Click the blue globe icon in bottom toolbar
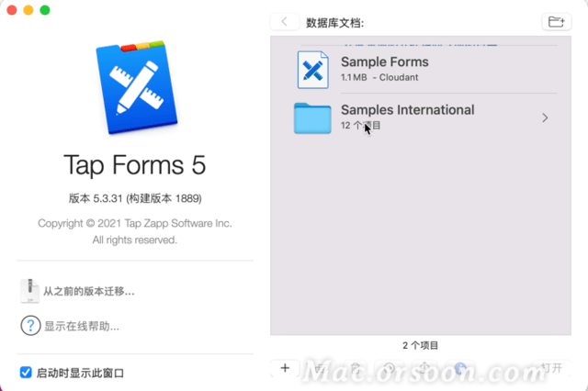This screenshot has height=391, width=588. click(460, 368)
